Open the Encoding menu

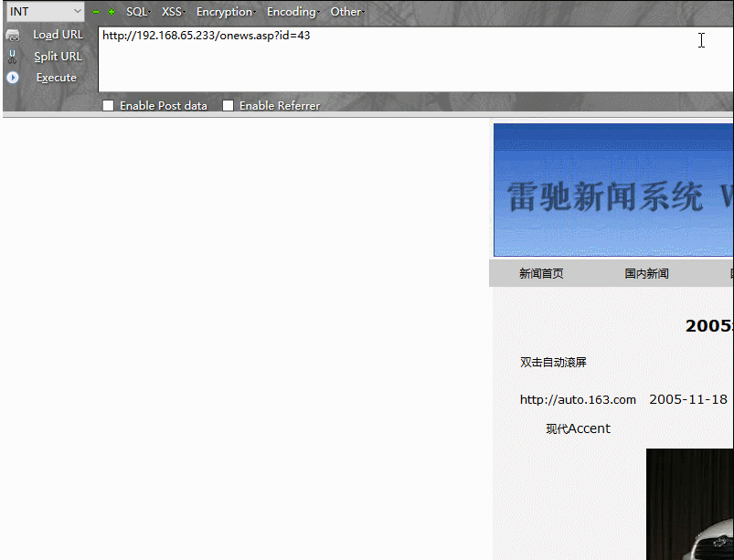pyautogui.click(x=292, y=12)
